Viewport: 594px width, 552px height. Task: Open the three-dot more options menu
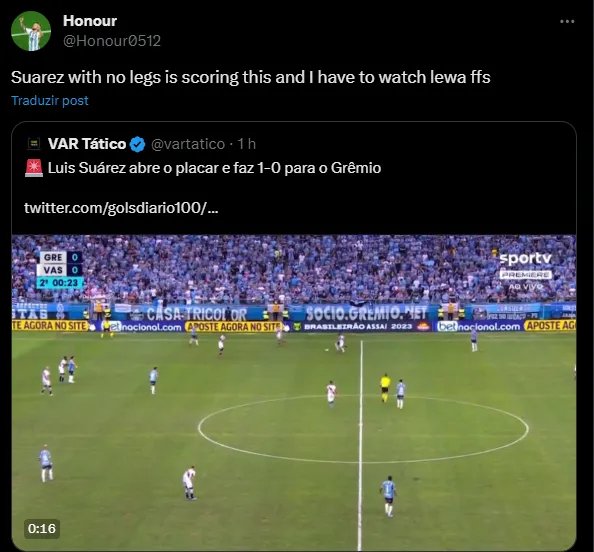[567, 22]
